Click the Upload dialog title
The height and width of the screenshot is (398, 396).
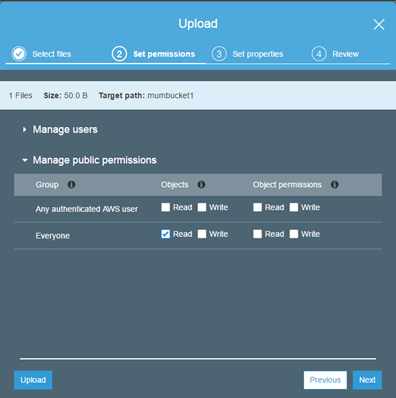tap(198, 24)
